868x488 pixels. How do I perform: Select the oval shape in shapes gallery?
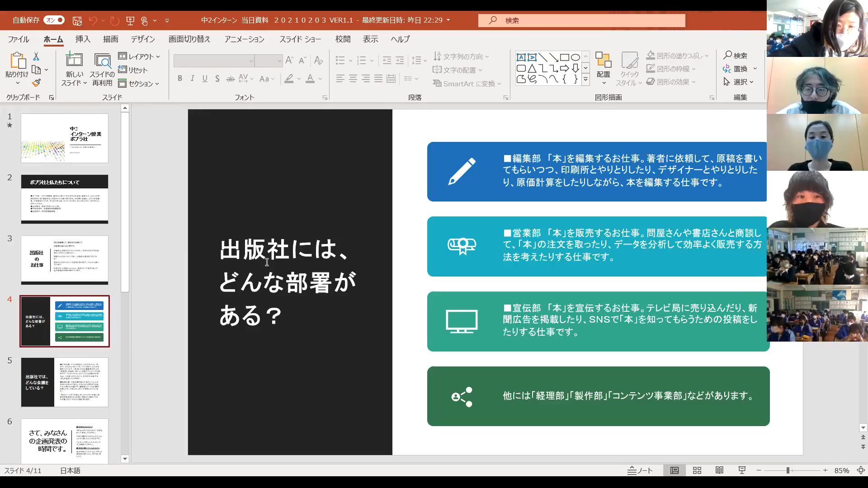576,57
